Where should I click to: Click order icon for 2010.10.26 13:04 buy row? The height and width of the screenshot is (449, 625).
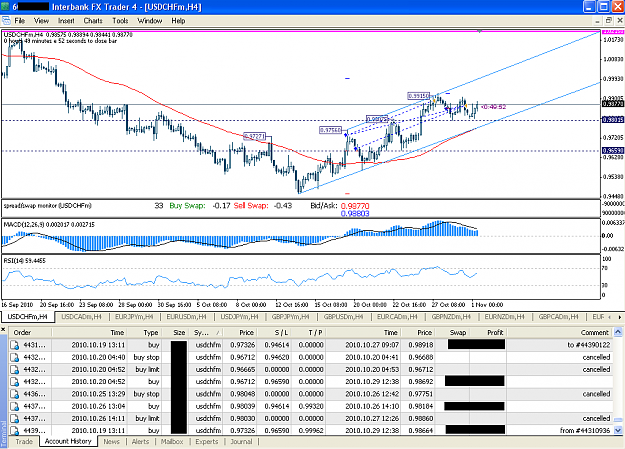click(15, 406)
